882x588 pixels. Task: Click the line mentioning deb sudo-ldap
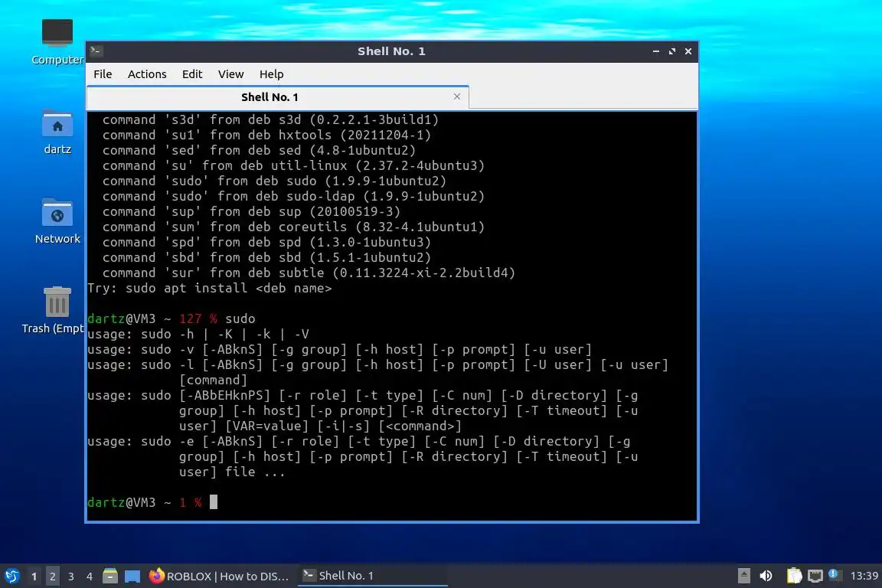point(293,196)
